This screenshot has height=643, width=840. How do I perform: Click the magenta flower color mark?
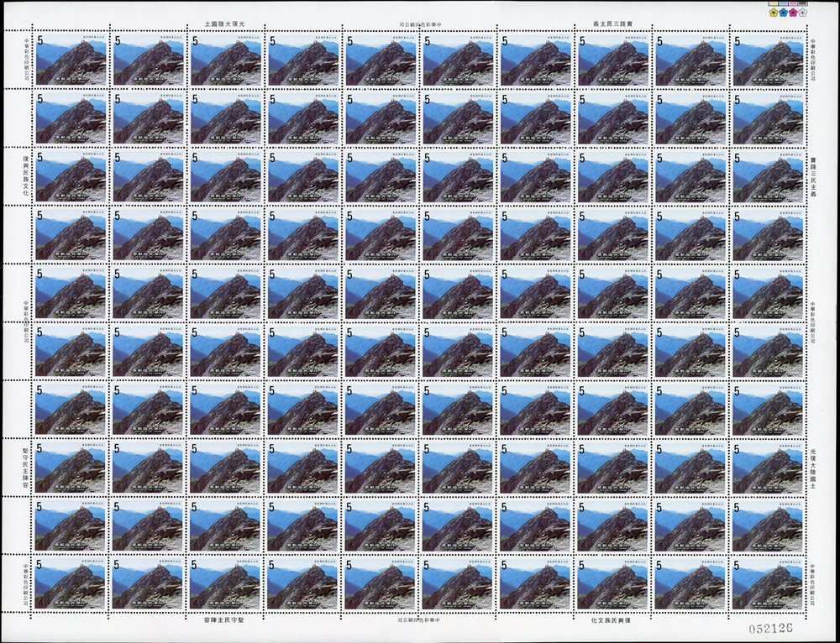pyautogui.click(x=793, y=13)
